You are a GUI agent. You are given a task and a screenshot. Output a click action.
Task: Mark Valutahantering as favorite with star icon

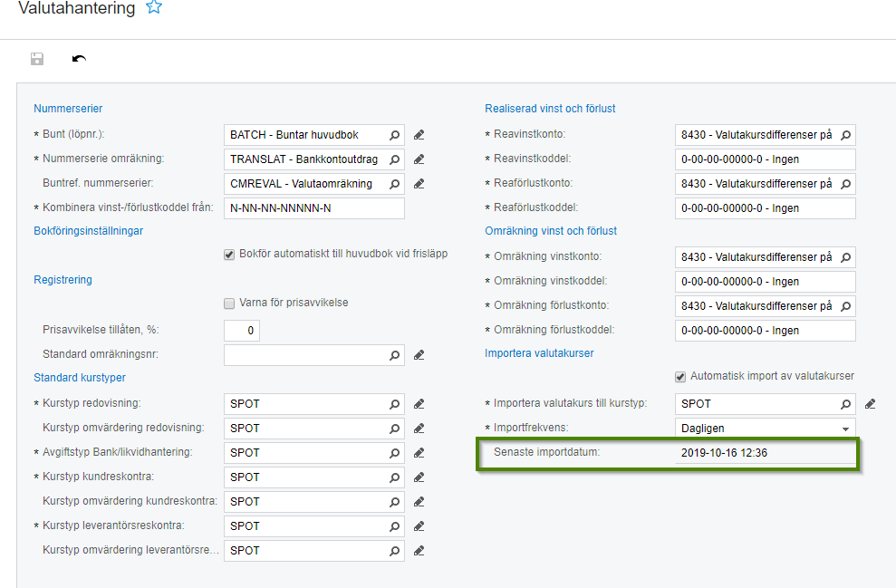[154, 8]
